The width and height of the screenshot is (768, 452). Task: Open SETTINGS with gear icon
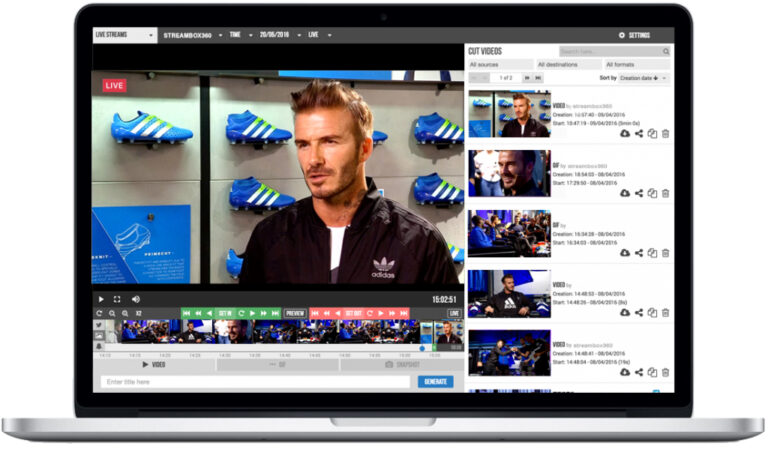(x=634, y=35)
